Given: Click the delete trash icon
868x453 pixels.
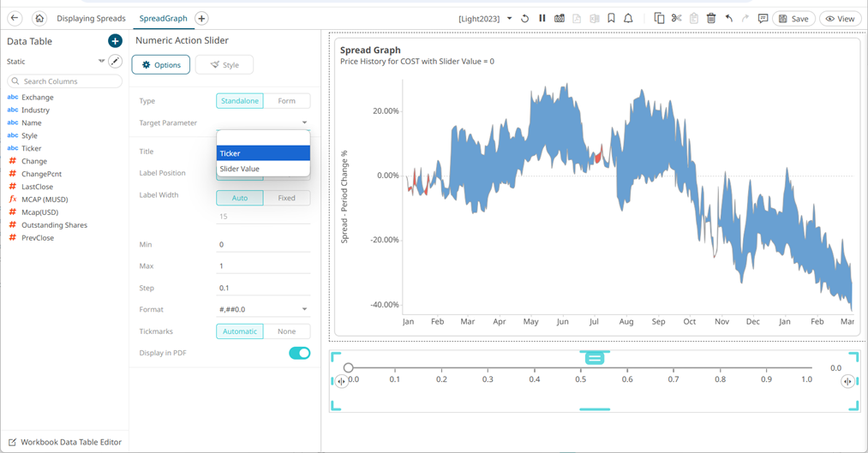Looking at the screenshot, I should point(711,18).
